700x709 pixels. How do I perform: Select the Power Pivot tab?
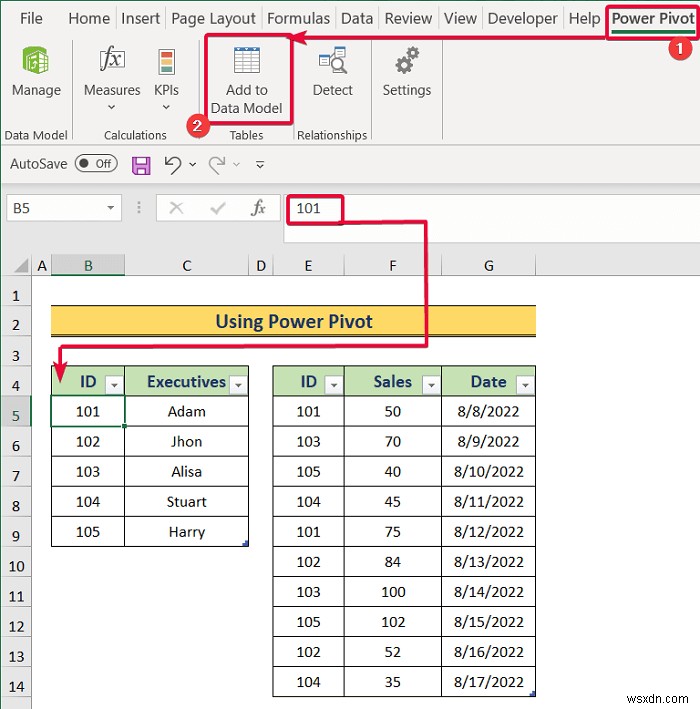point(653,19)
